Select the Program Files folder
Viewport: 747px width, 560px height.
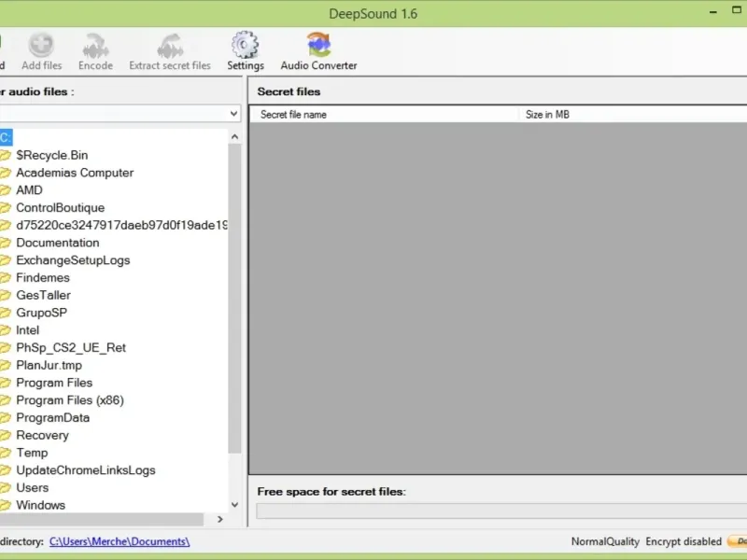coord(54,383)
